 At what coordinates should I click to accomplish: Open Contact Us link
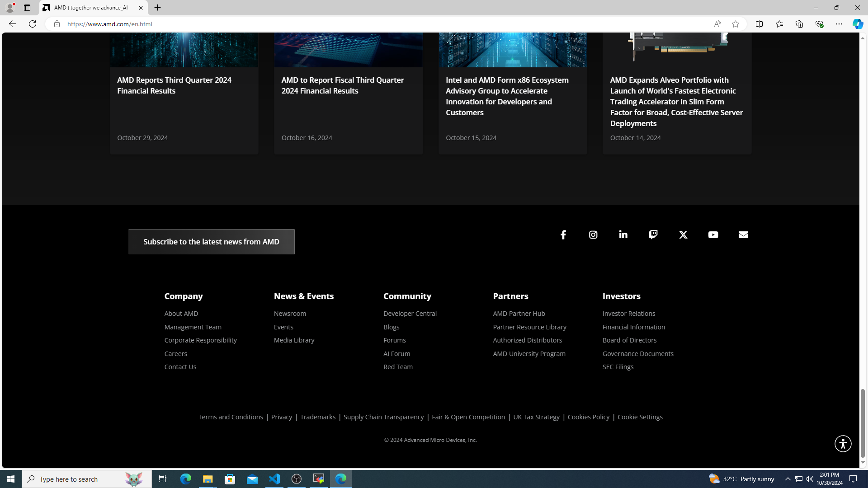(x=180, y=367)
